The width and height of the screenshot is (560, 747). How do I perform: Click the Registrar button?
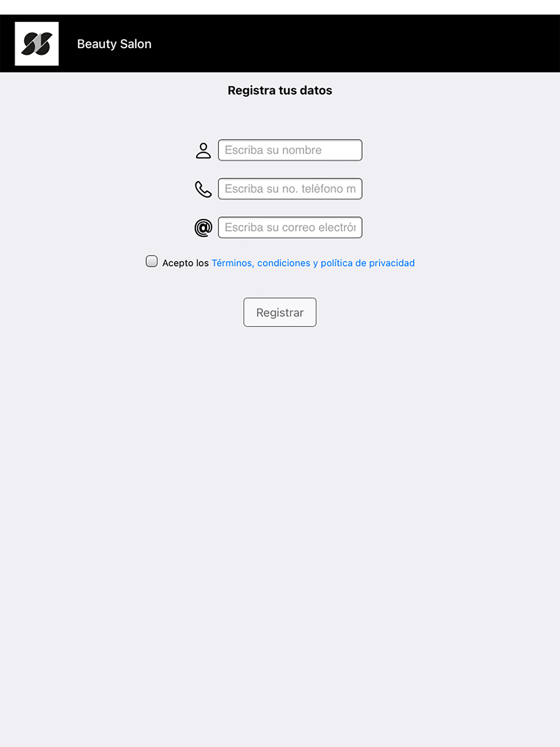(x=280, y=312)
